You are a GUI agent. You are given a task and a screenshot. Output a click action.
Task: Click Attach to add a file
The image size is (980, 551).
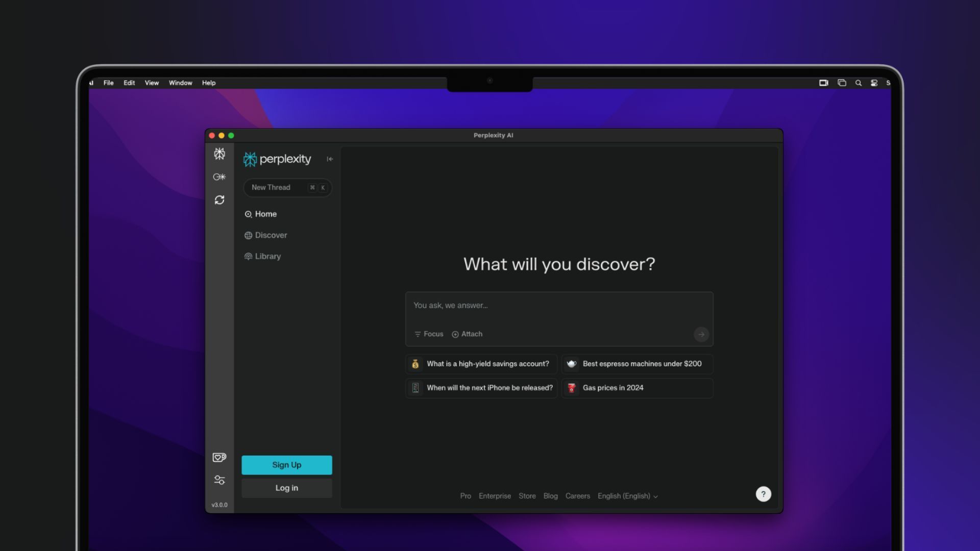(x=467, y=334)
